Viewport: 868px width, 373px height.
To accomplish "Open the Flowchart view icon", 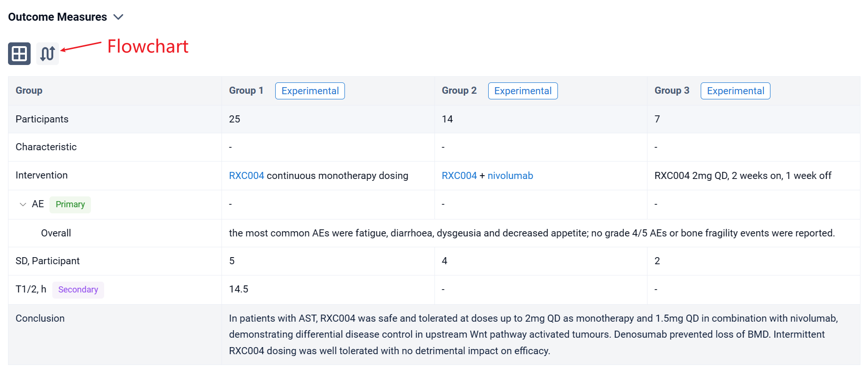I will coord(48,54).
